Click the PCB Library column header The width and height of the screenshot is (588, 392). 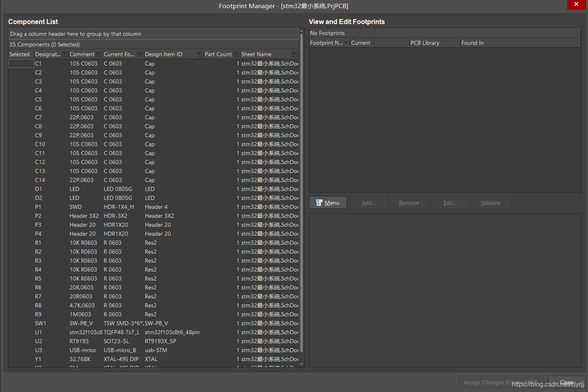pos(434,43)
